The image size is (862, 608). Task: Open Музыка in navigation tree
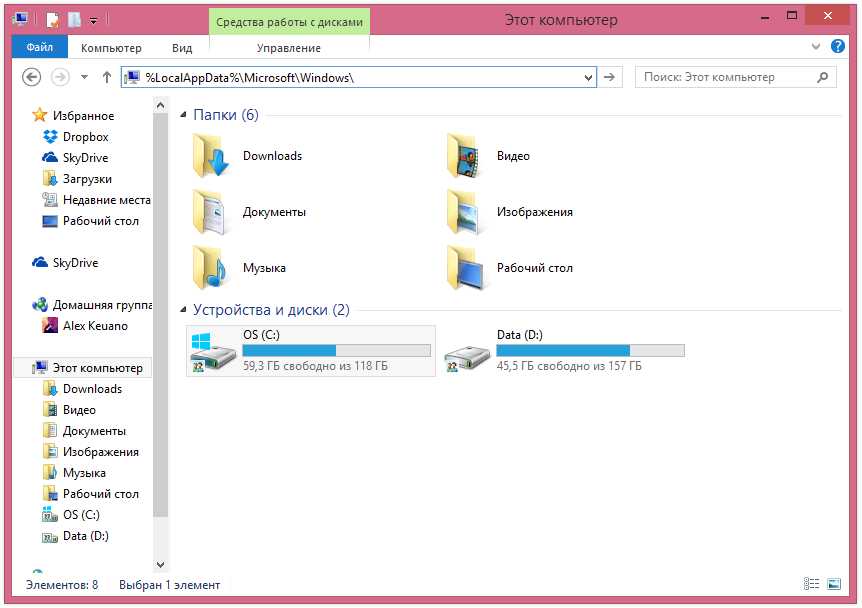click(74, 473)
